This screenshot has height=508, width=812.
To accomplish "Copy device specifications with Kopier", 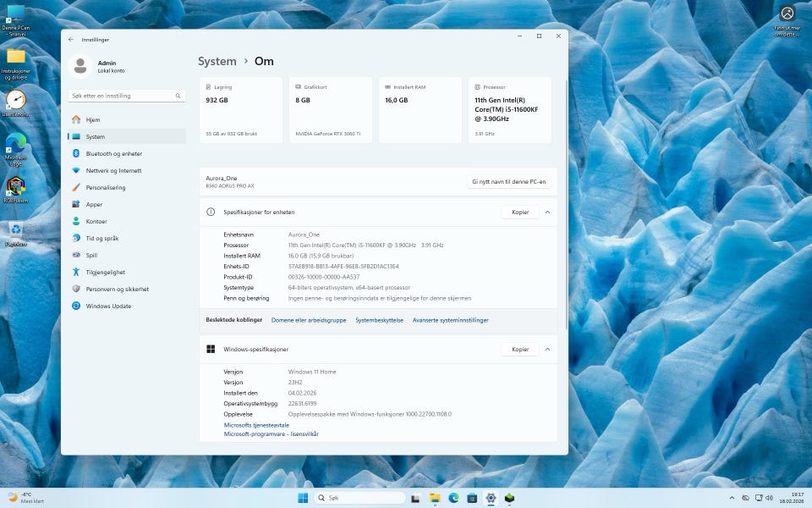I will click(x=520, y=212).
